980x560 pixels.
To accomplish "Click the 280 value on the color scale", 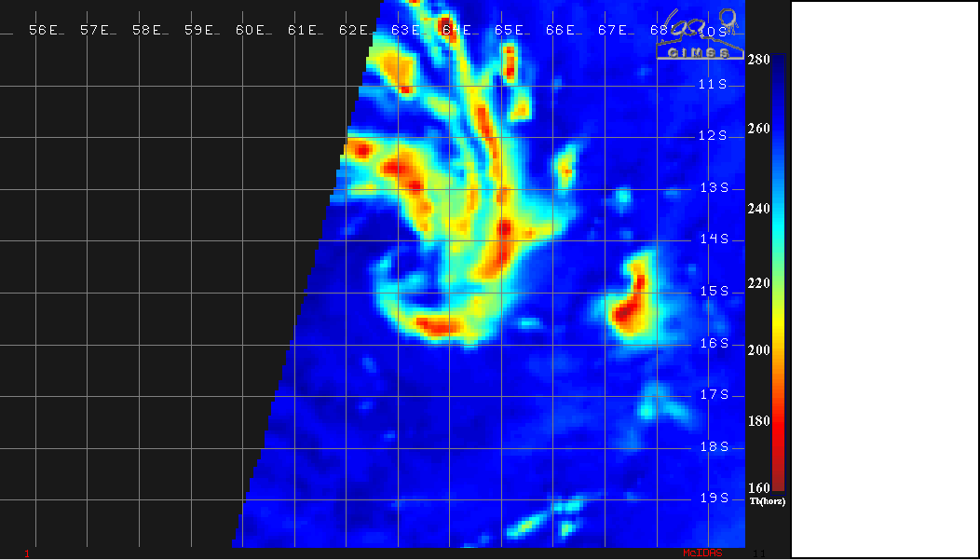I will pyautogui.click(x=758, y=60).
